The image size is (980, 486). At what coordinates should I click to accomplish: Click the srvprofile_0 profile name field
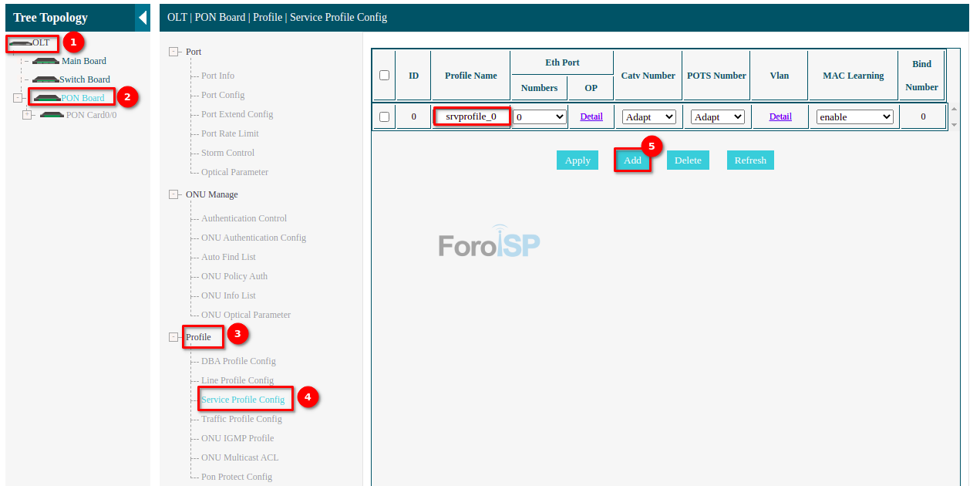click(471, 116)
